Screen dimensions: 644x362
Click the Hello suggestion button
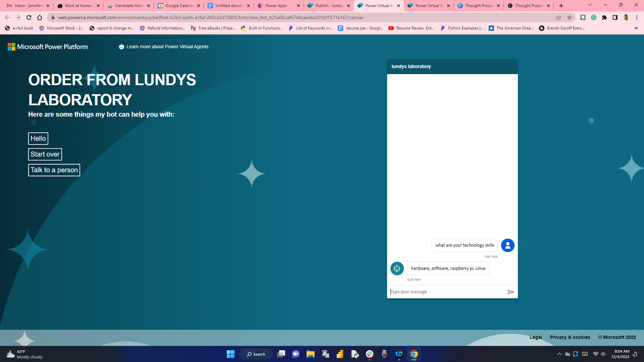pyautogui.click(x=38, y=139)
